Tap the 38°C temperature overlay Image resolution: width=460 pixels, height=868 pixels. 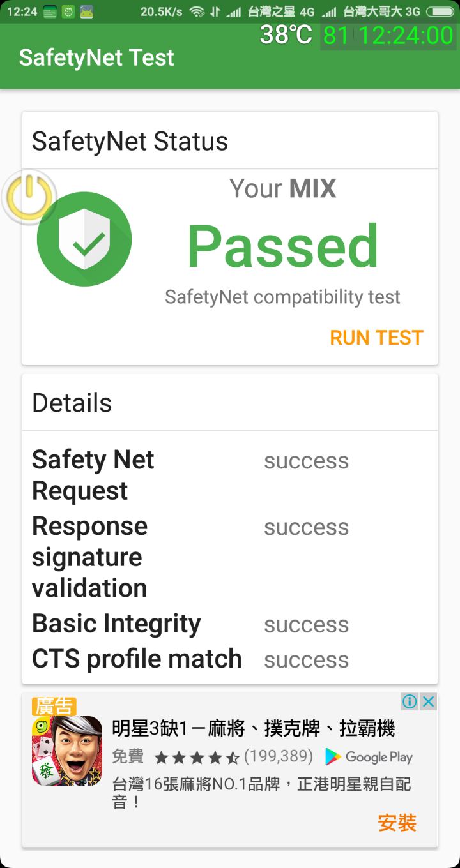tap(286, 35)
